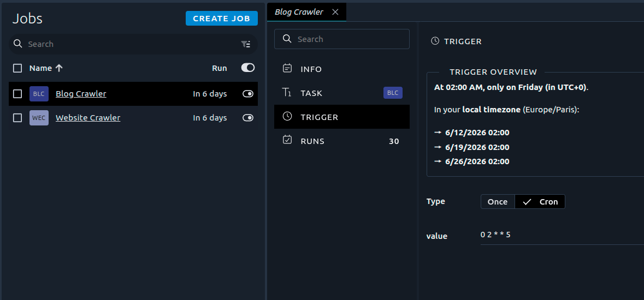
Task: Click the WEC badge of Website Crawler
Action: (39, 118)
